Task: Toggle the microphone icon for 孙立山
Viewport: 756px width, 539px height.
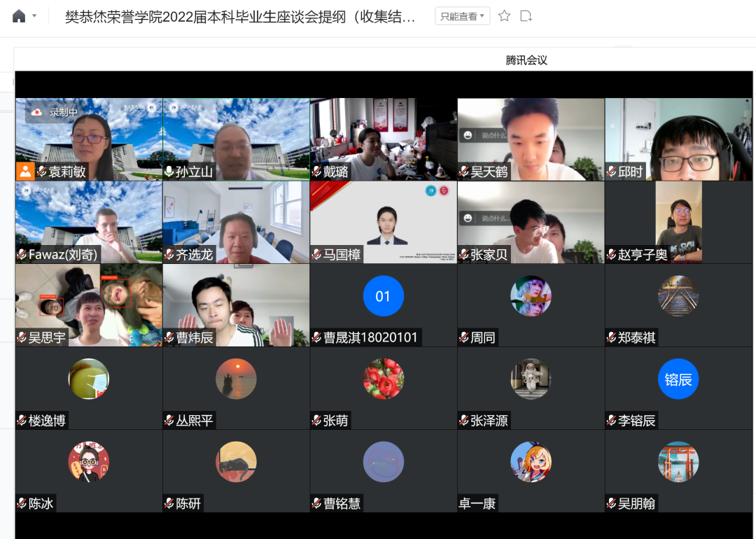Action: [x=169, y=171]
